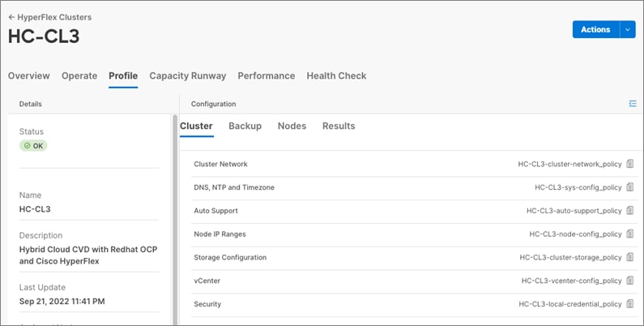Select the Profile tab
The height and width of the screenshot is (326, 644).
123,76
